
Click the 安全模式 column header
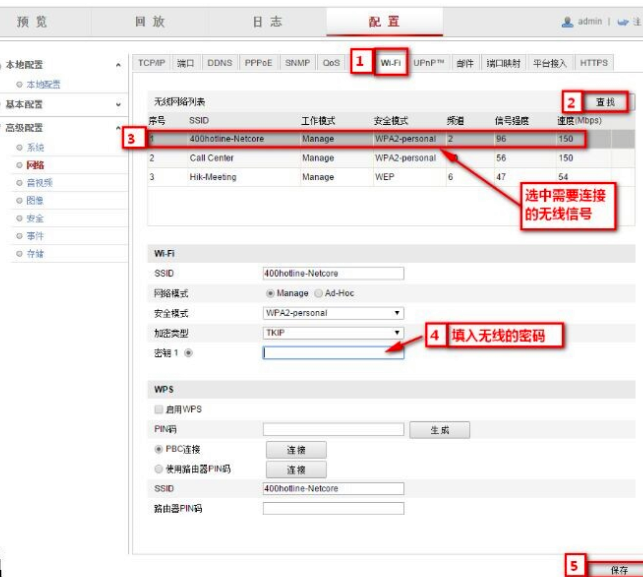[x=391, y=121]
